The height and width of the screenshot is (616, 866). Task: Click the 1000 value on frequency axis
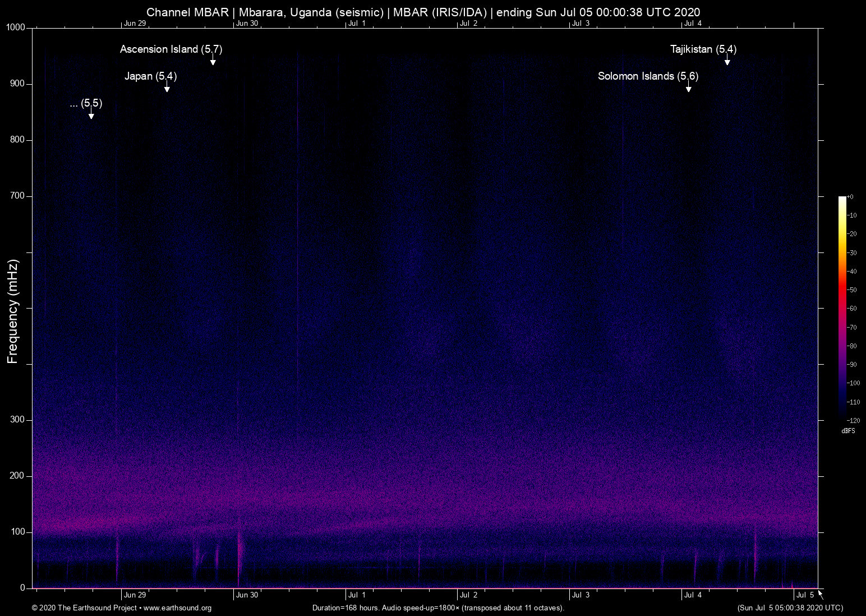tap(16, 28)
